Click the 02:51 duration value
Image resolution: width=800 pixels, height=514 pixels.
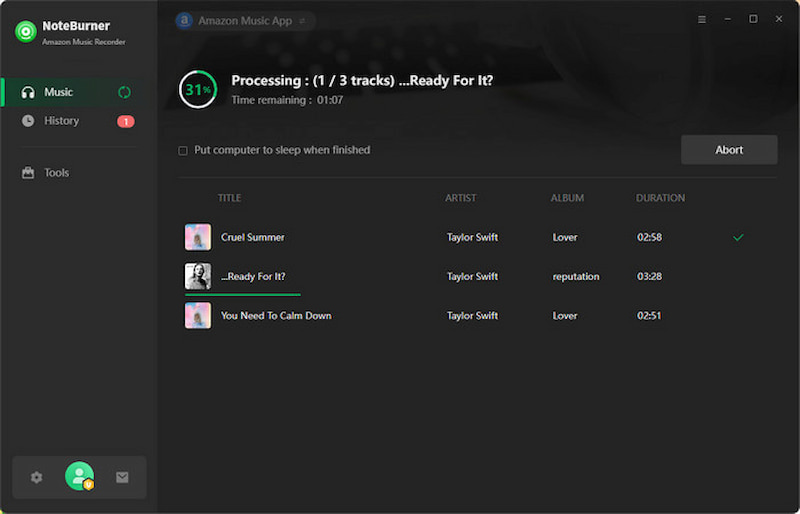tap(649, 315)
